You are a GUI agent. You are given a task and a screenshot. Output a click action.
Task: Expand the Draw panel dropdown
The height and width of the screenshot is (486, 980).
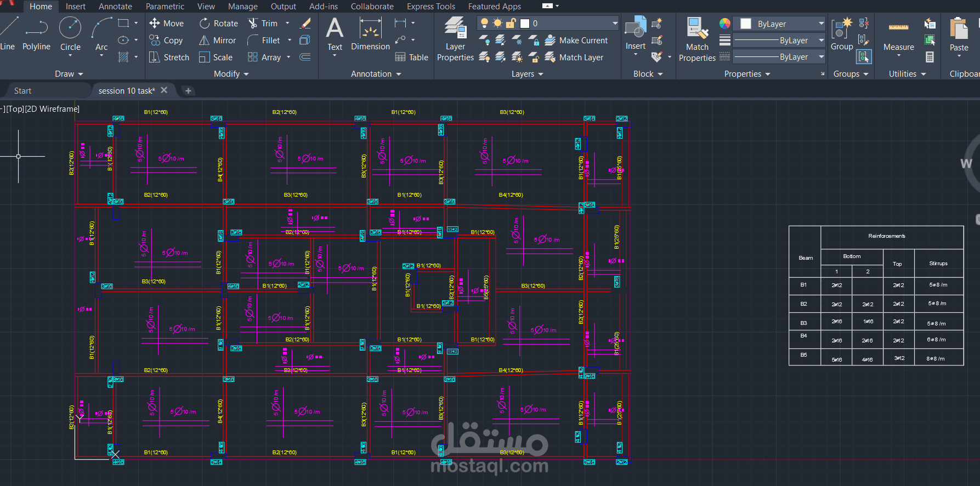coord(69,74)
